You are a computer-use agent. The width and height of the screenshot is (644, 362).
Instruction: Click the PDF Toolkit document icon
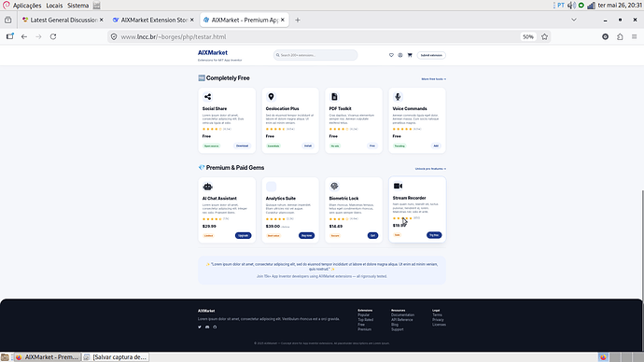[x=334, y=97]
